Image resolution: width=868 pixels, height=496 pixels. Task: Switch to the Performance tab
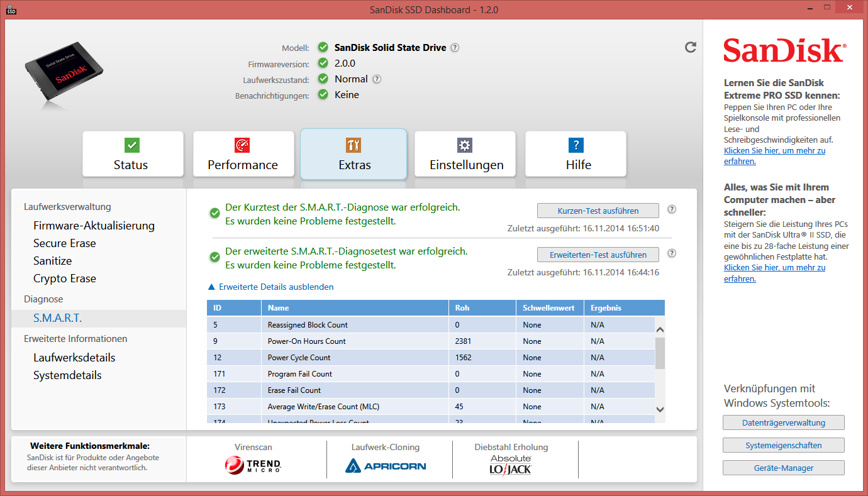pos(243,153)
